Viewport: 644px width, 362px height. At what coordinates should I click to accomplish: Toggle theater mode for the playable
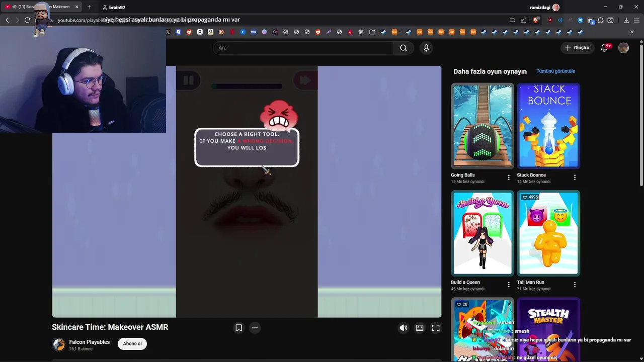click(420, 328)
